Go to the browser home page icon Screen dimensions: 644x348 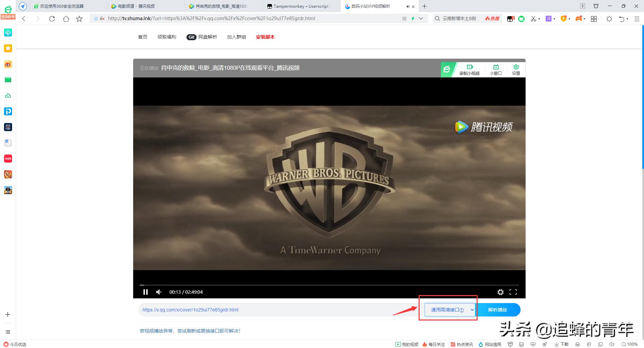(x=66, y=19)
